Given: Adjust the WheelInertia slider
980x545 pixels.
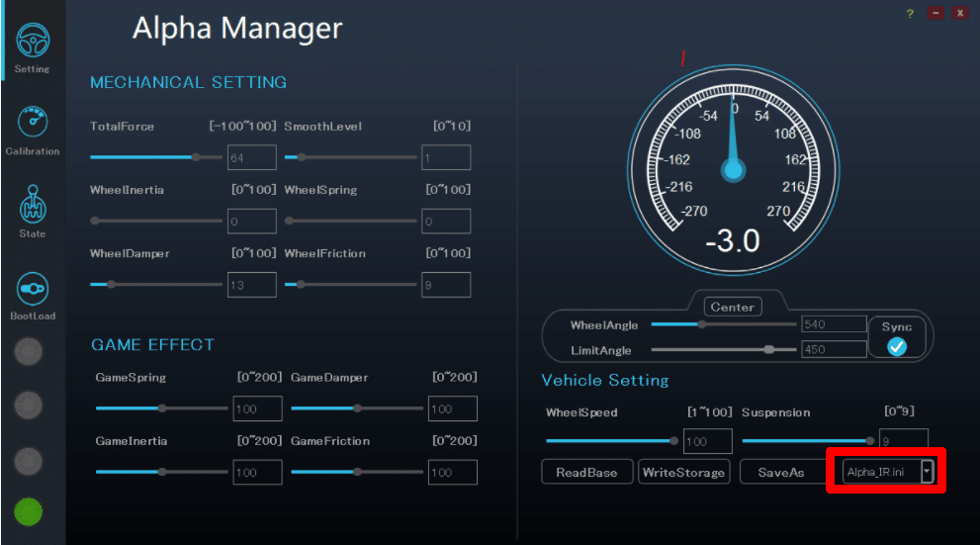Looking at the screenshot, I should [x=156, y=221].
